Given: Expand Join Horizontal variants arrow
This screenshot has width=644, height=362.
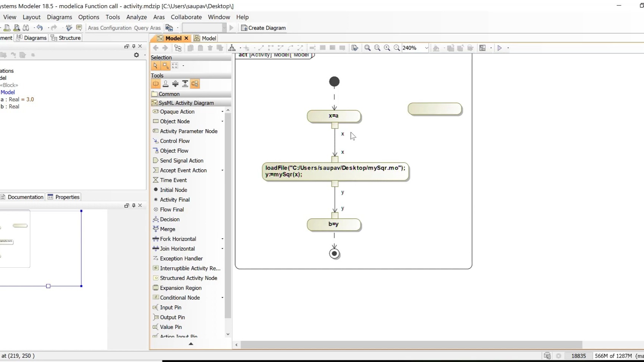Looking at the screenshot, I should (x=222, y=249).
